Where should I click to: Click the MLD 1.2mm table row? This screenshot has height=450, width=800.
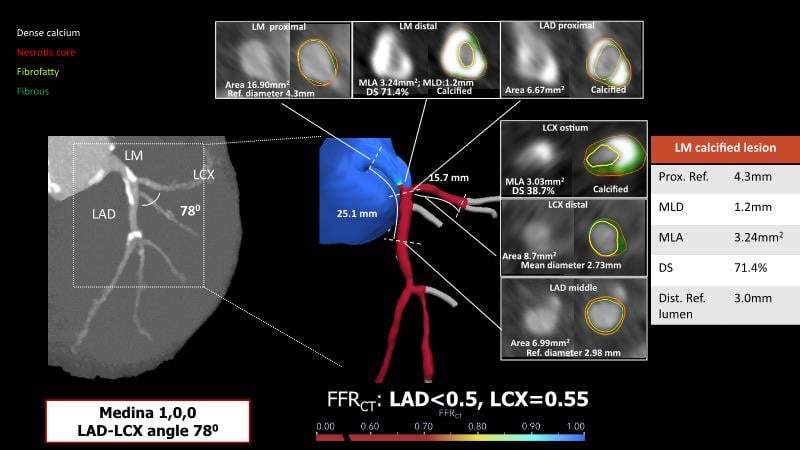coord(725,206)
